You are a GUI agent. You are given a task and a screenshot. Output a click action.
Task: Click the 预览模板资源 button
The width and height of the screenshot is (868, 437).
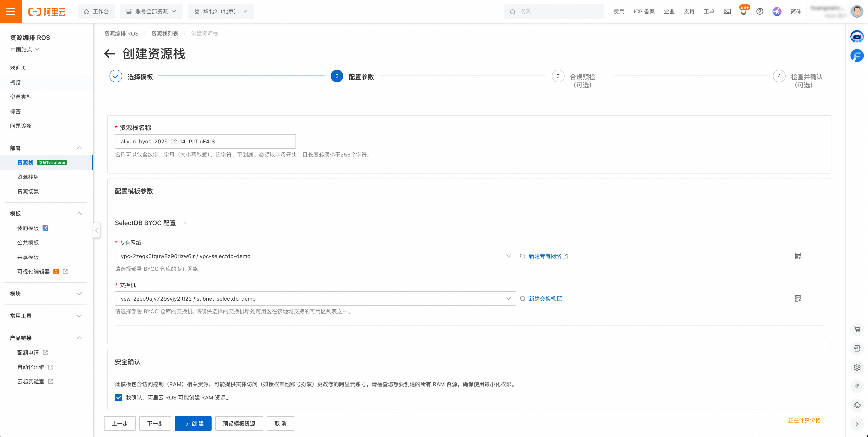click(239, 423)
